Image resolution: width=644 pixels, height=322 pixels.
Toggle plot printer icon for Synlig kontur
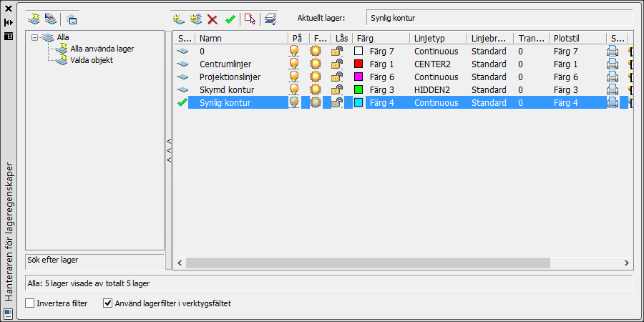(x=613, y=102)
